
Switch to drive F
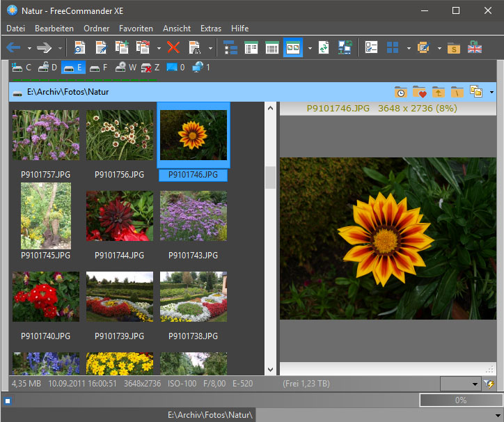click(98, 68)
